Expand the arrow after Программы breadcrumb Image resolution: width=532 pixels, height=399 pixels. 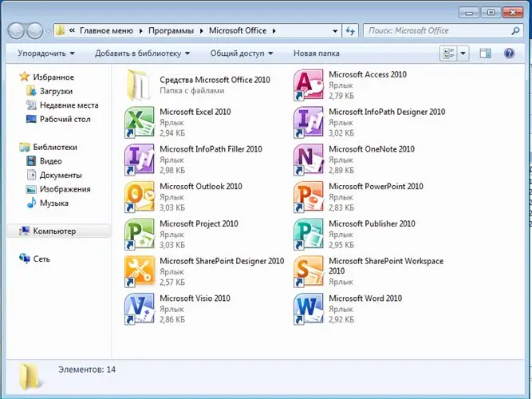click(x=201, y=31)
